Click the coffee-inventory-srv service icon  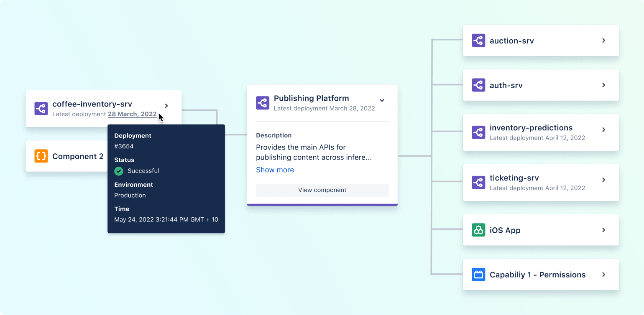(x=41, y=109)
